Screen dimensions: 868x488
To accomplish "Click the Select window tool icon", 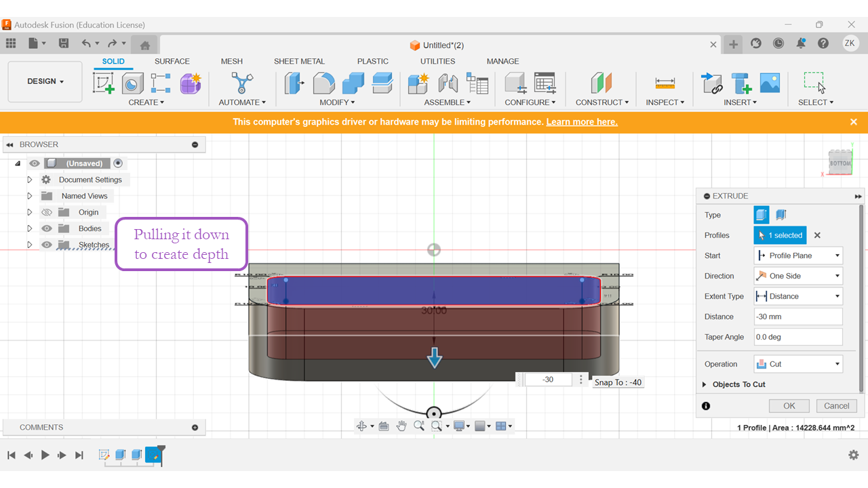I will 814,83.
